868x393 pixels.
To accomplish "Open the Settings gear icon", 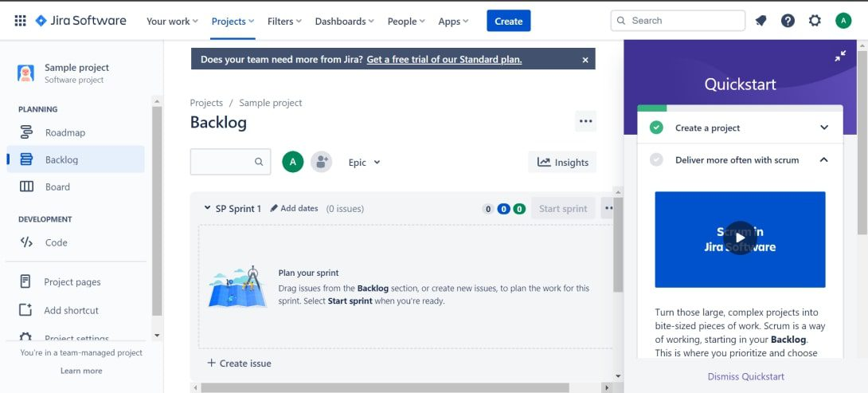I will tap(815, 21).
